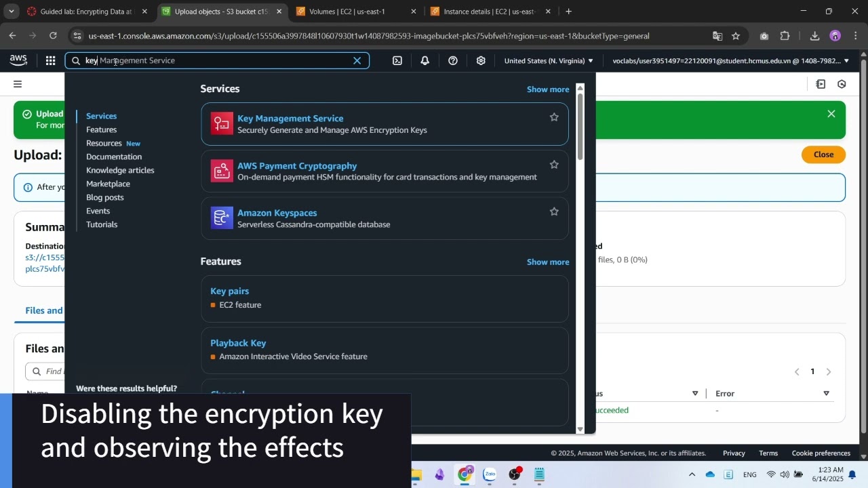
Task: Show more Features results
Action: pyautogui.click(x=548, y=262)
